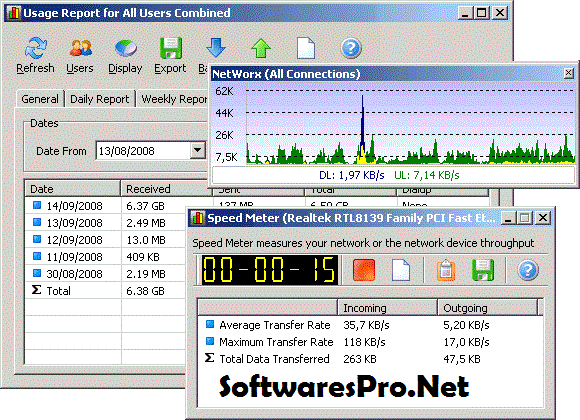580x420 pixels.
Task: Click the Received column header
Action: point(166,189)
